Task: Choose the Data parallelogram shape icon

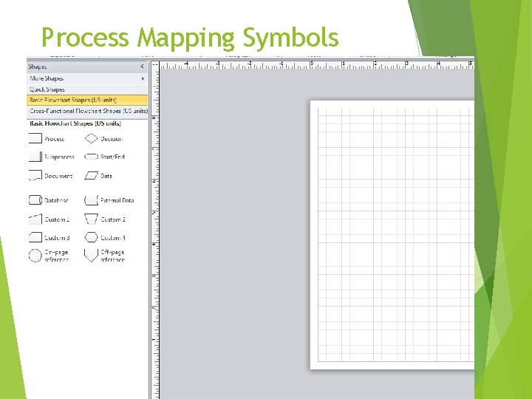Action: [91, 175]
